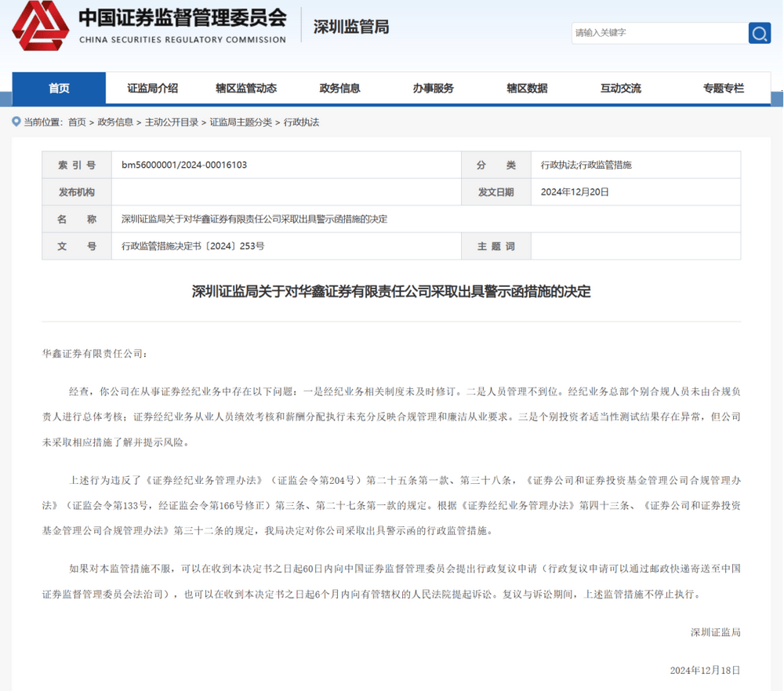Viewport: 784px width, 691px height.
Task: Go to 行政执法 breadcrumb link
Action: tap(302, 122)
